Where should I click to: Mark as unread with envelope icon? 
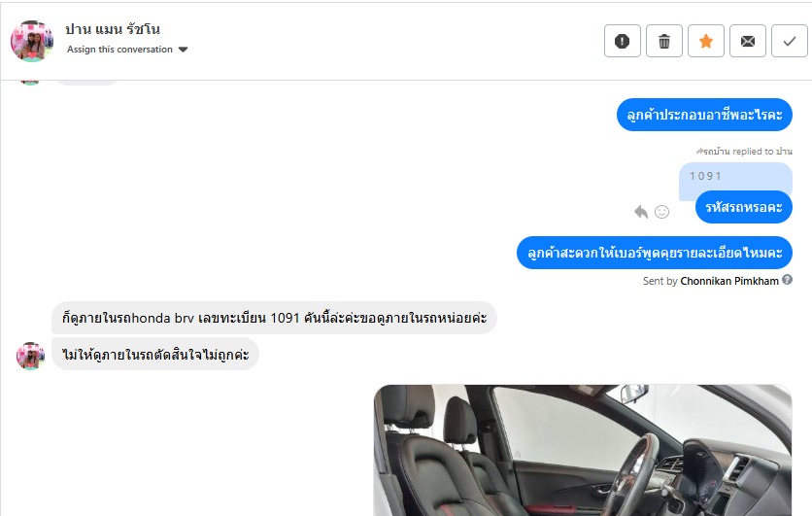(747, 41)
